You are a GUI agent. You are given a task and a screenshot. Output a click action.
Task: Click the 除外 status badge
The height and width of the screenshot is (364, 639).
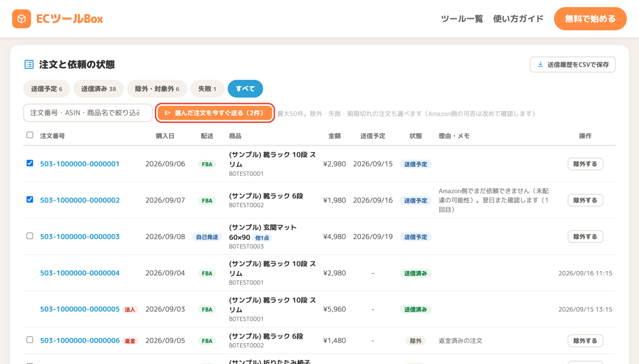415,341
